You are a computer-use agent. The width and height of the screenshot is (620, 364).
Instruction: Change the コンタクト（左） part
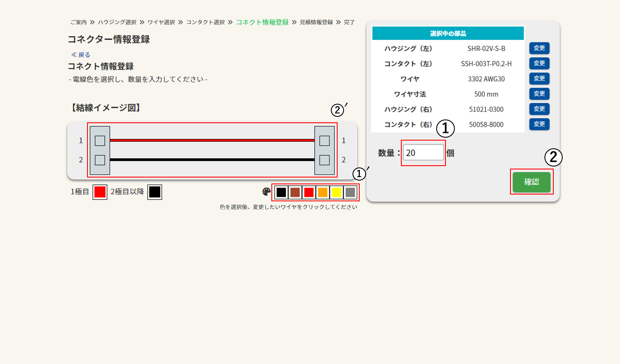click(539, 64)
